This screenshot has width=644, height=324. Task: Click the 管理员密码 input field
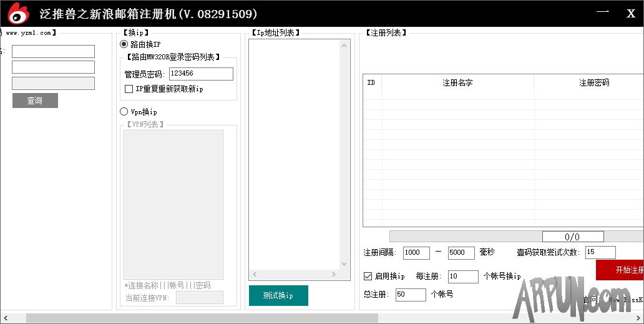[x=201, y=74]
